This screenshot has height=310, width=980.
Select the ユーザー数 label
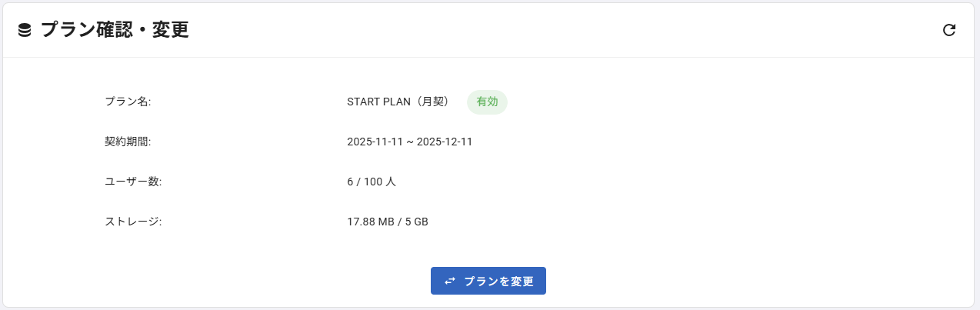[x=132, y=182]
